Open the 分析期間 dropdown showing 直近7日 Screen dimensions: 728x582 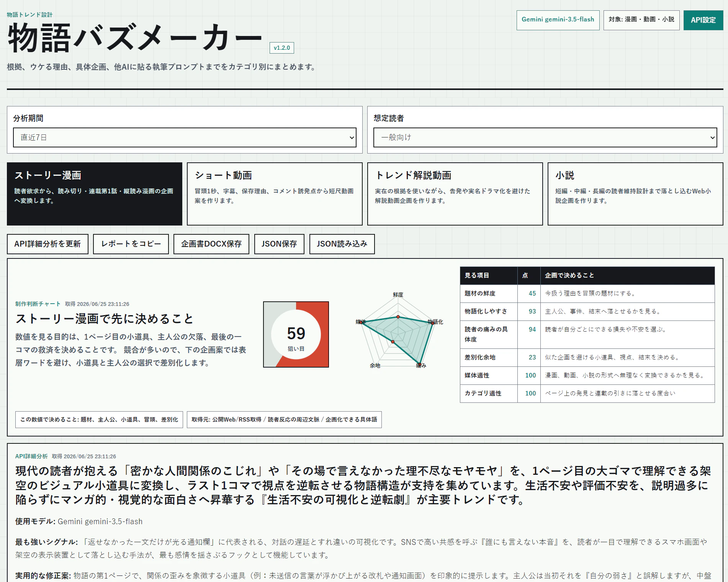coord(185,137)
